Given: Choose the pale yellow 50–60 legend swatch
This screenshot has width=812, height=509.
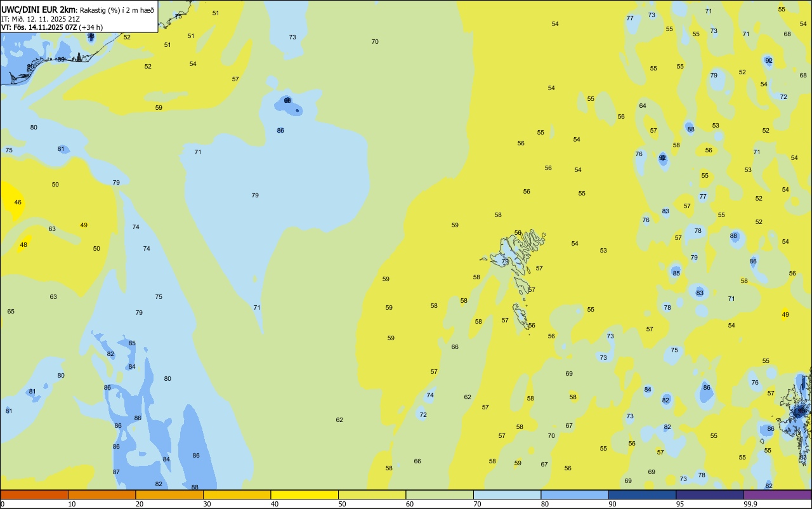Looking at the screenshot, I should pos(372,494).
